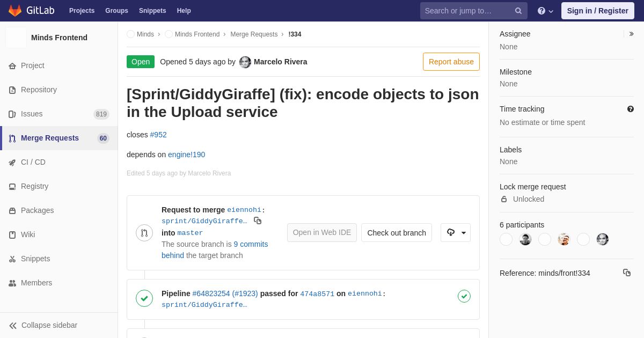Viewport: 644px width, 338px height.
Task: Click the Open status badge
Action: 141,62
